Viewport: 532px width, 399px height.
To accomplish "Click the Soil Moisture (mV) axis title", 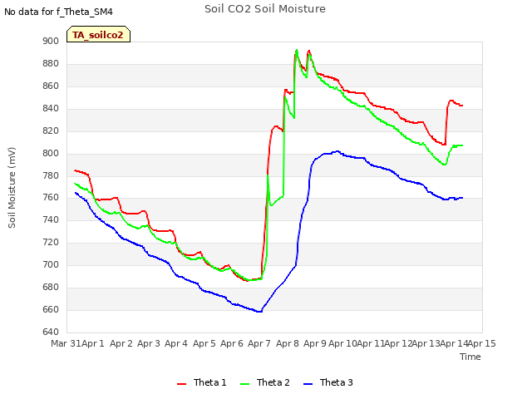I will click(x=12, y=188).
